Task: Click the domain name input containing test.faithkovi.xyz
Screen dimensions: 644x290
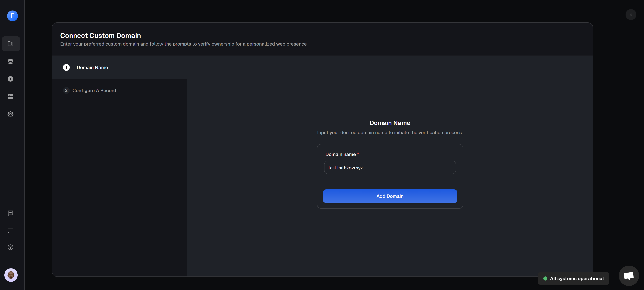Action: coord(390,168)
